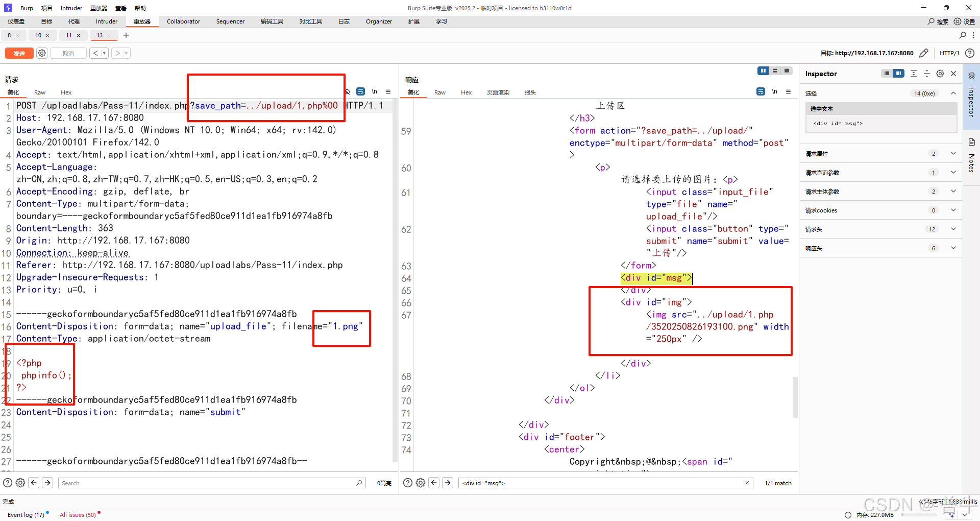Open the response 报头 headers tab
The width and height of the screenshot is (980, 521).
point(530,92)
